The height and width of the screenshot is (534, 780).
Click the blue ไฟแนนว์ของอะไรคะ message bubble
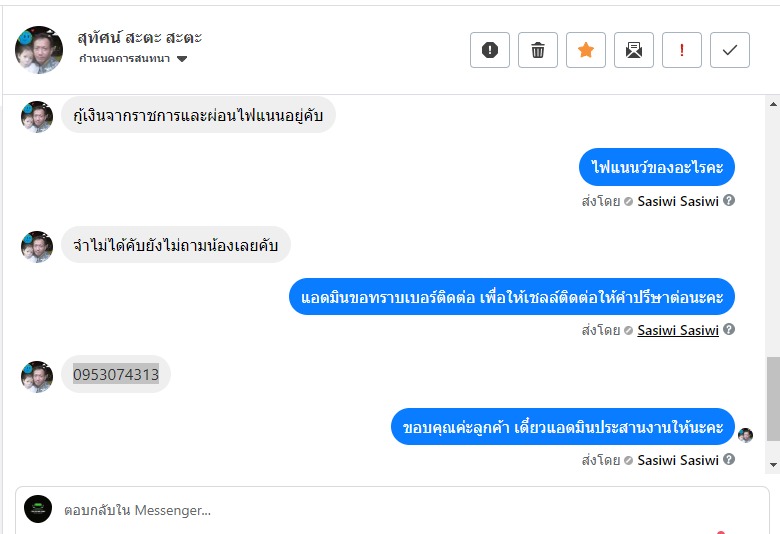point(657,166)
